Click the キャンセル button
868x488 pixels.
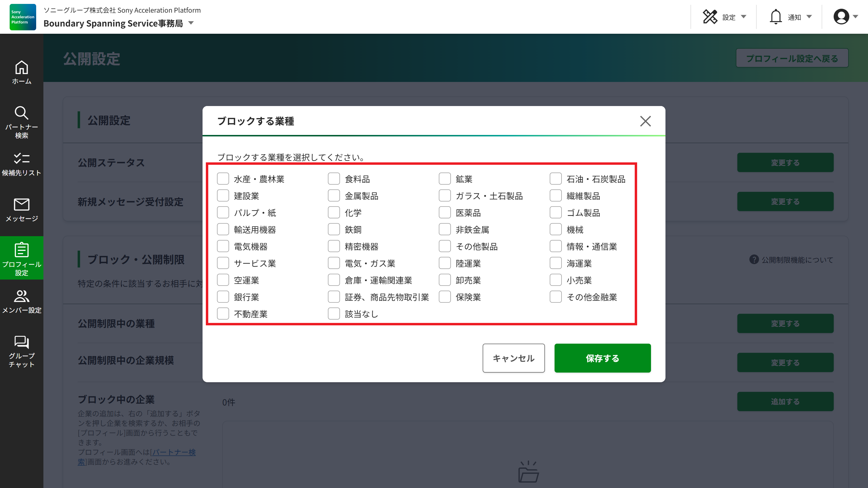pyautogui.click(x=513, y=358)
